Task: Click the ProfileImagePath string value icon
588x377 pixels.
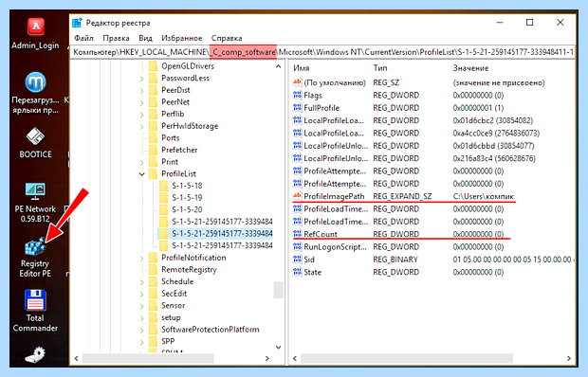Action: (297, 196)
